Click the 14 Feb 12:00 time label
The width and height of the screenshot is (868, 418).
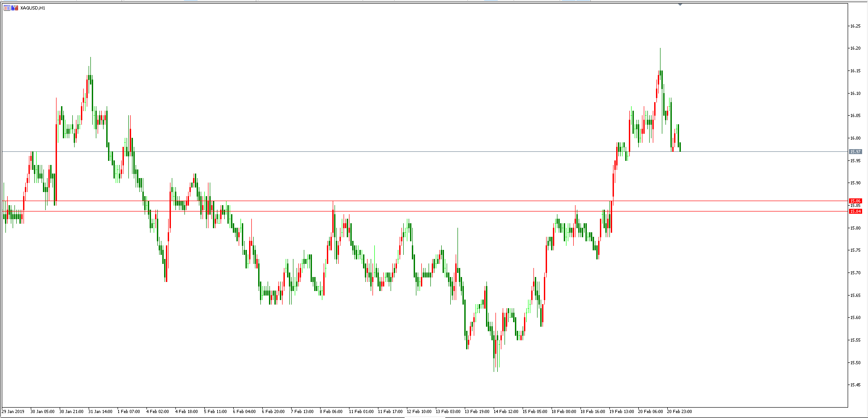pyautogui.click(x=506, y=412)
